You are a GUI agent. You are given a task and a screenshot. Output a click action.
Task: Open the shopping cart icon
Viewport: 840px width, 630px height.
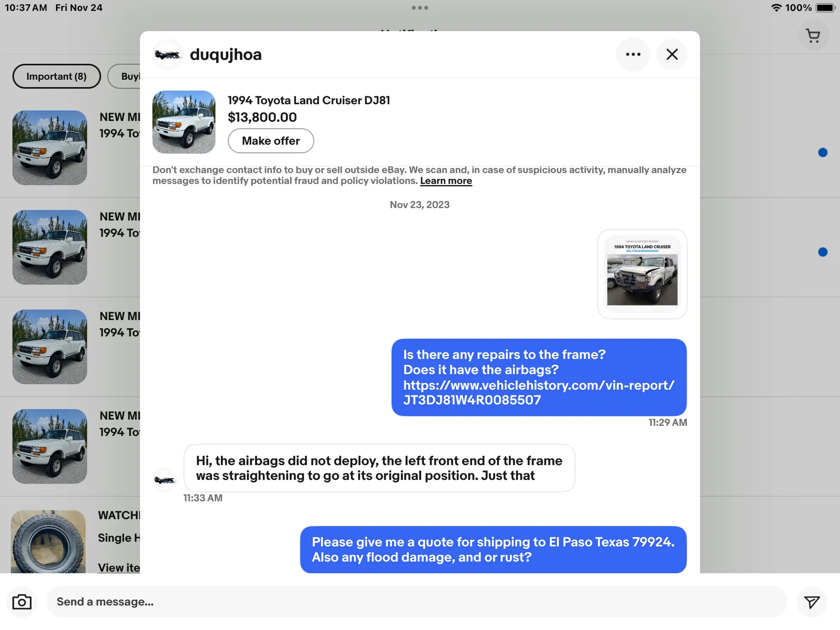tap(813, 36)
